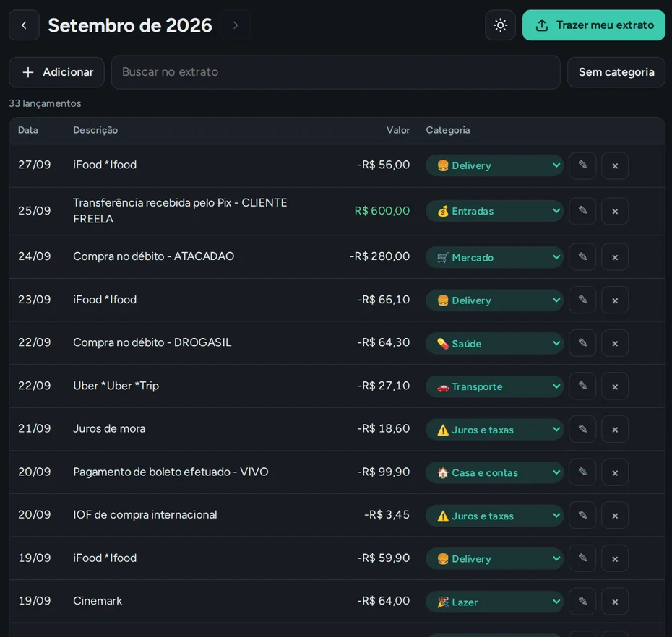Screen dimensions: 672x637
Task: Open the Entradas category dropdown
Action: pyautogui.click(x=494, y=211)
